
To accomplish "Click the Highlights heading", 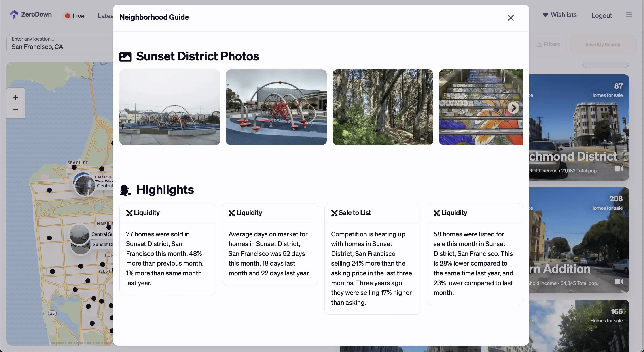I will (165, 190).
